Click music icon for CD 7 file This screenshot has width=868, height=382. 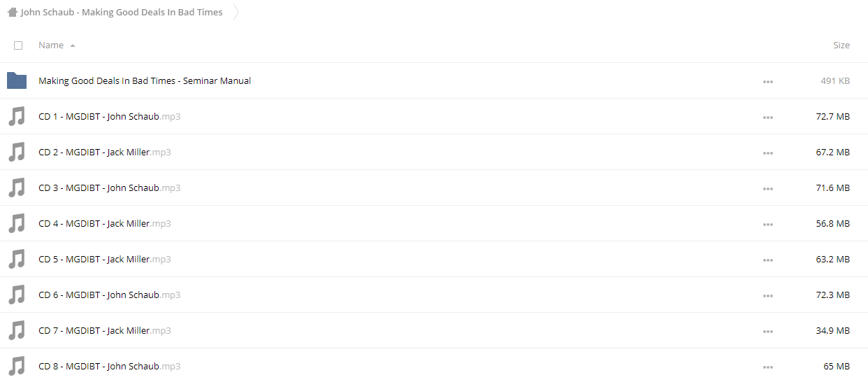[x=17, y=330]
